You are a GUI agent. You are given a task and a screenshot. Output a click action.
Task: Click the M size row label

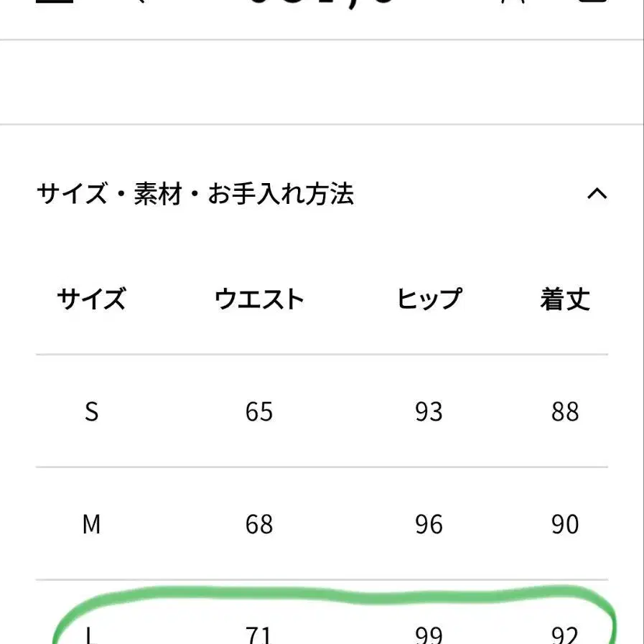(91, 525)
